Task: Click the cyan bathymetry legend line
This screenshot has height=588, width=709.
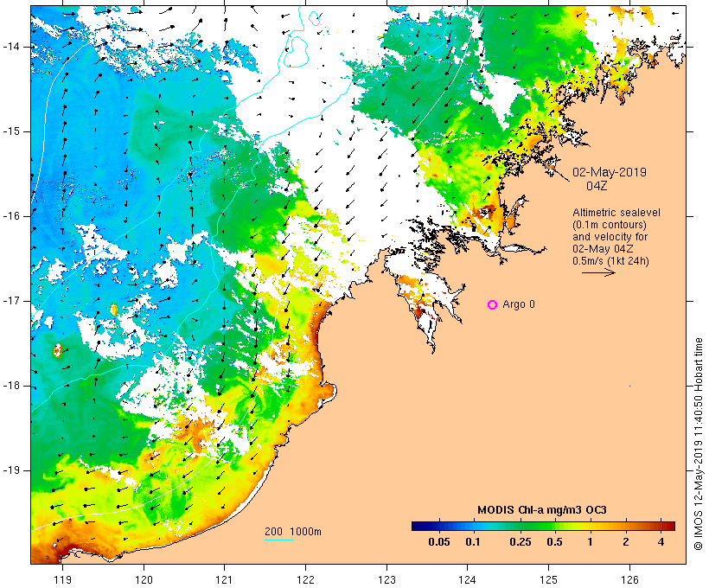Action: click(x=279, y=540)
